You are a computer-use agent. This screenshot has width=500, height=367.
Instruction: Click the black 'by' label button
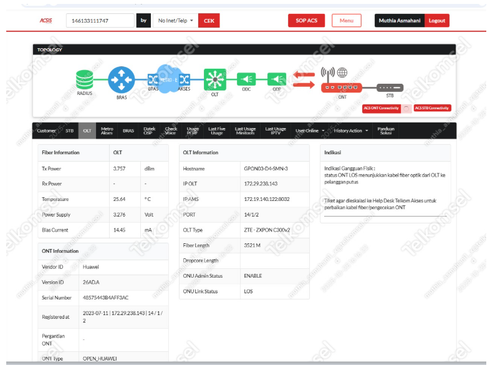point(143,21)
